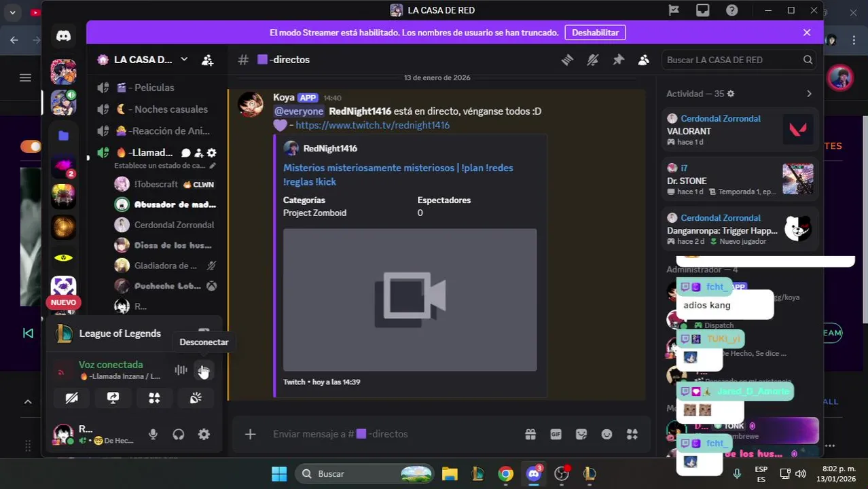Open Discord direct messages home icon

point(63,36)
